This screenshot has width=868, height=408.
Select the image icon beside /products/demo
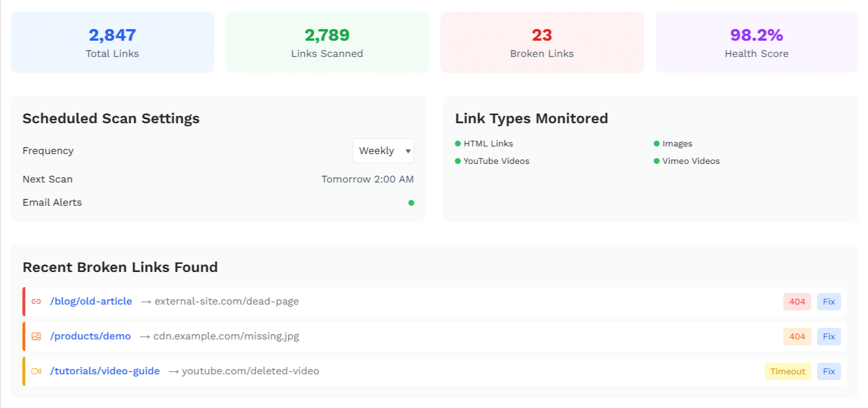click(x=36, y=336)
